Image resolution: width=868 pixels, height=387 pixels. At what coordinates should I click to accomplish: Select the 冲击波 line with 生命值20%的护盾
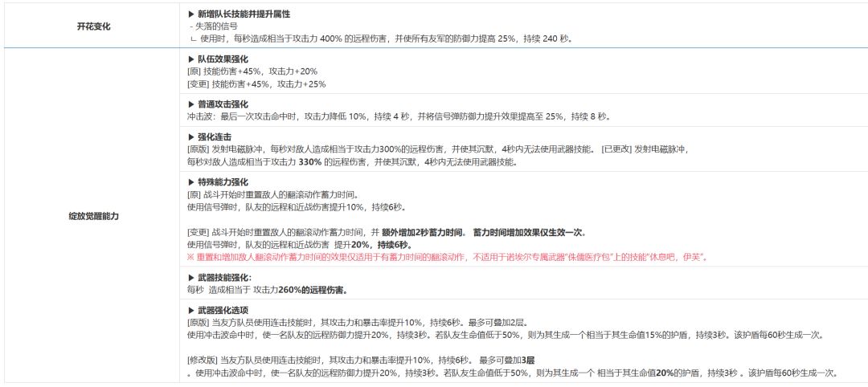(512, 373)
